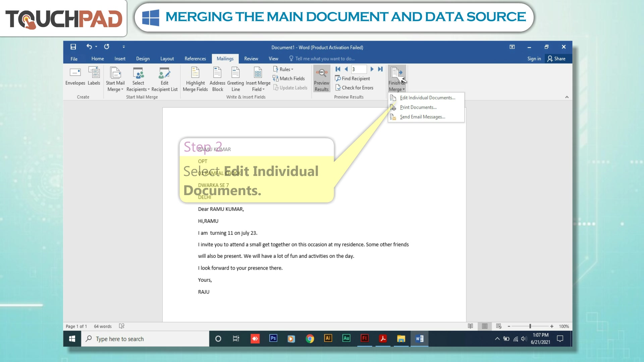Switch to the Home tab
Screen dimensions: 644x362
tap(98, 59)
